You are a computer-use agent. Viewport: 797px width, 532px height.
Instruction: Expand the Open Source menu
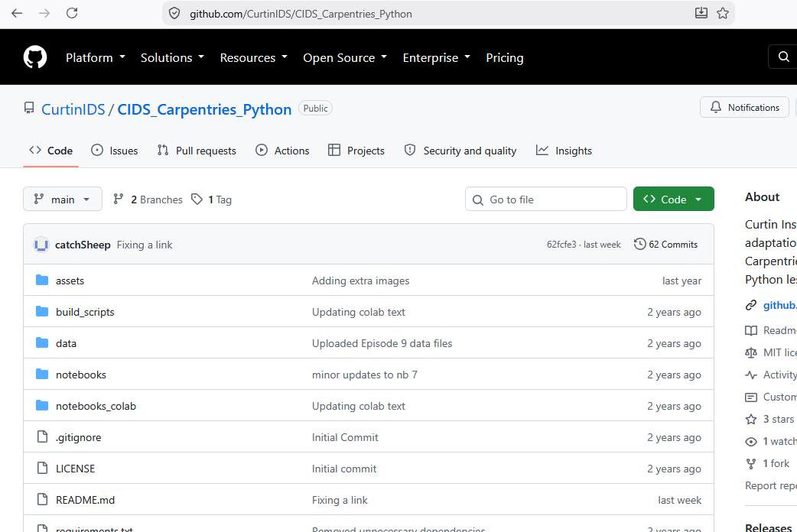click(x=345, y=57)
